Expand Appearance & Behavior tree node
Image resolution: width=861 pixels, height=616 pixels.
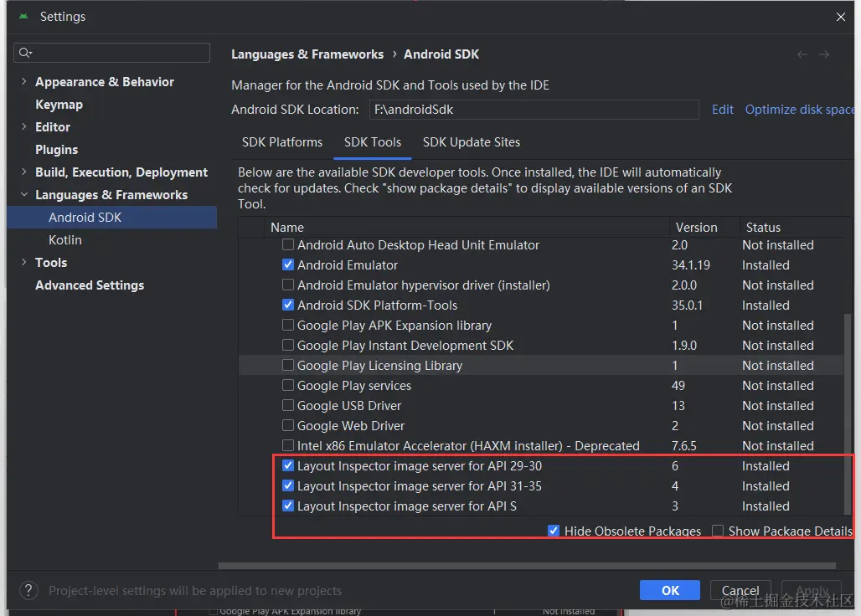point(23,81)
